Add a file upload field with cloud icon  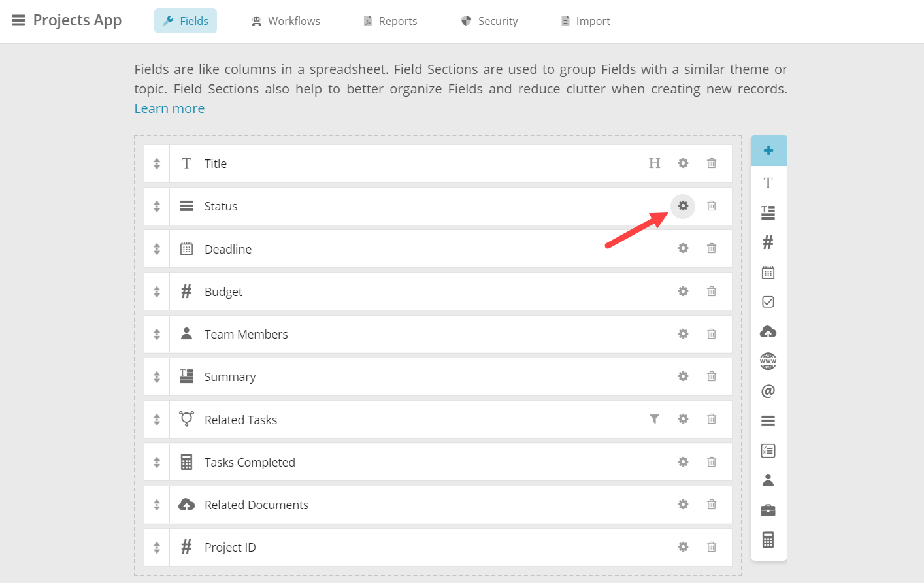(768, 332)
